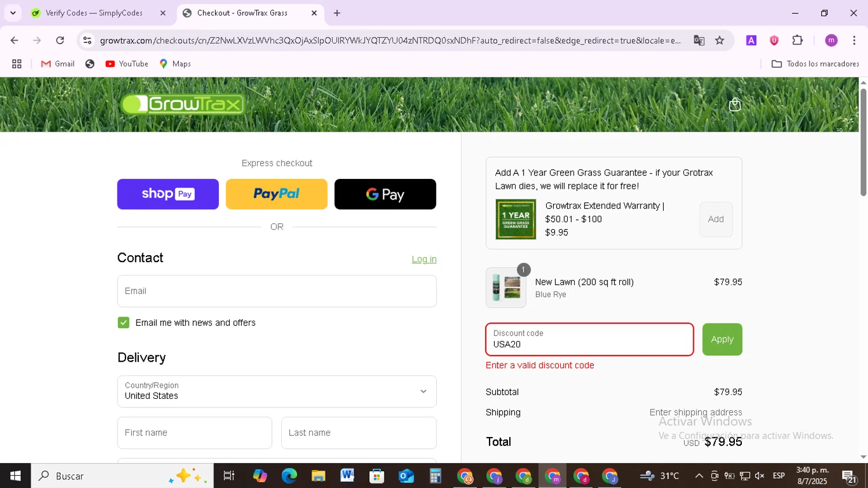Focus the Last name field
The image size is (868, 488).
pos(359,433)
